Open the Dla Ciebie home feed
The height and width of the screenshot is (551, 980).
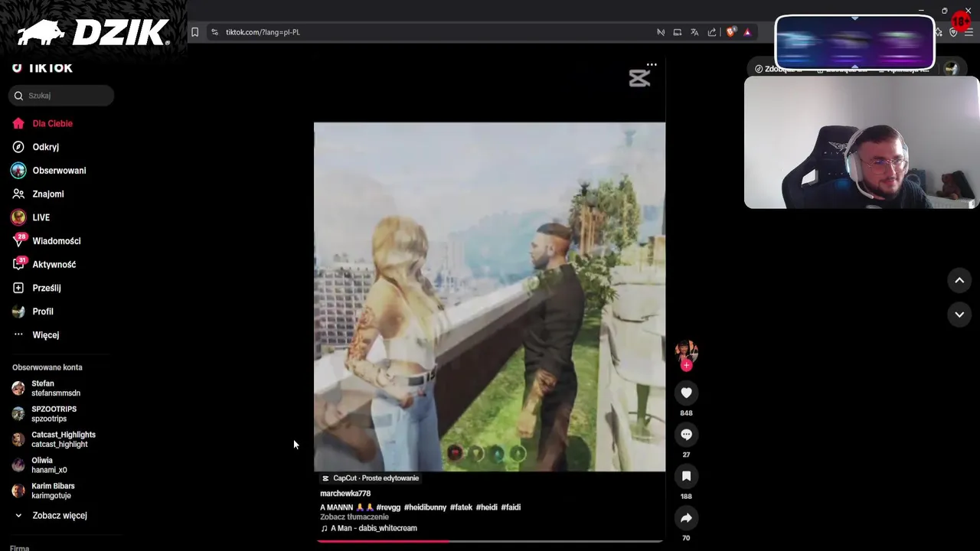(x=43, y=123)
